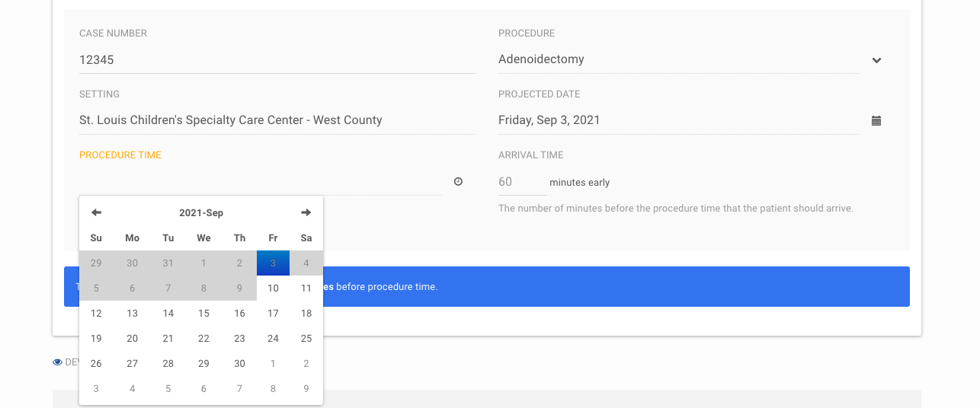Select highlighted date September 3
This screenshot has height=408, width=980.
(273, 263)
